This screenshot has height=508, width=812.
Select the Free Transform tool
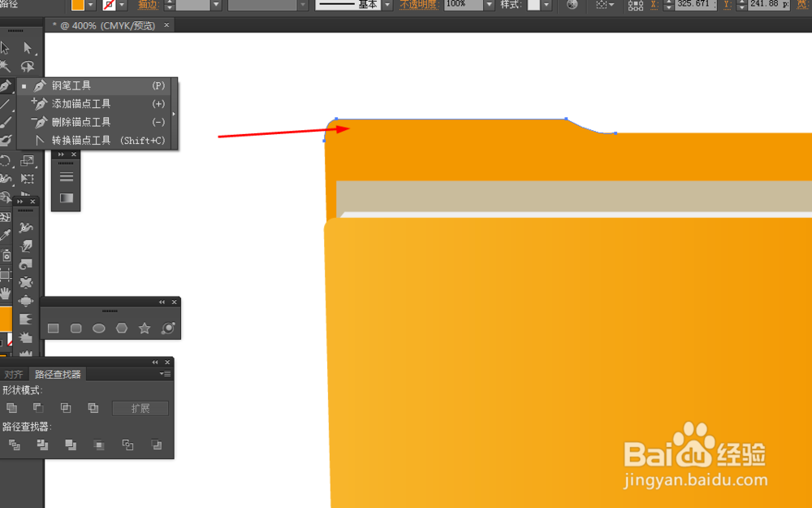point(28,179)
